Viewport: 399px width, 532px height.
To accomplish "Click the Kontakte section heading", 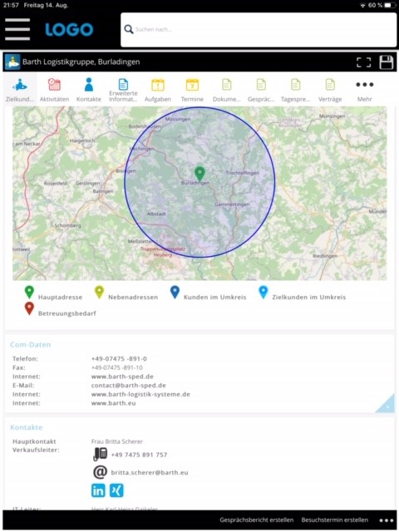I will click(x=27, y=427).
